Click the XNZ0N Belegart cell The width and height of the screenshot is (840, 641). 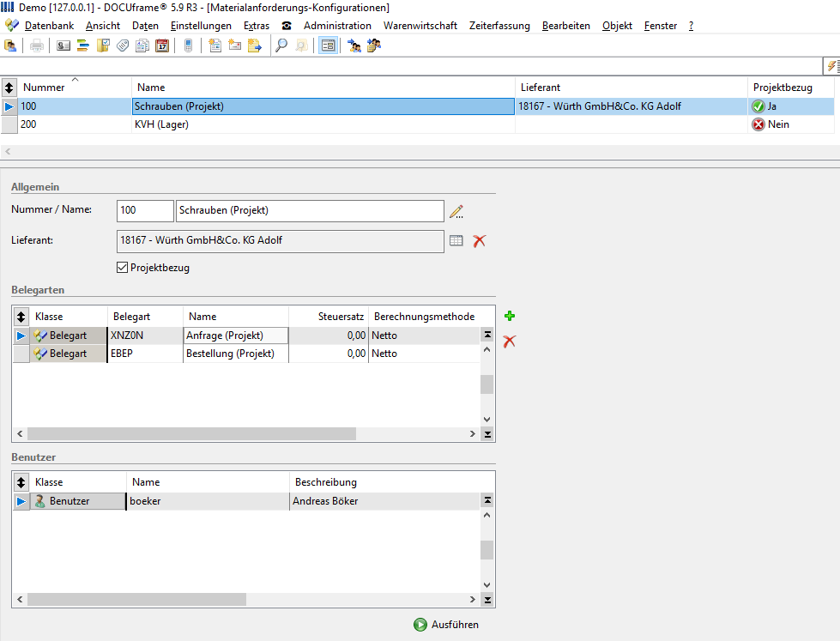pyautogui.click(x=145, y=336)
